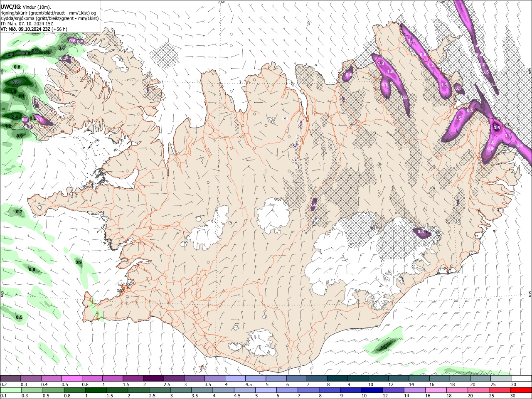Click bottom legend row swatch labeled 10
532x399 pixels.
(372, 390)
